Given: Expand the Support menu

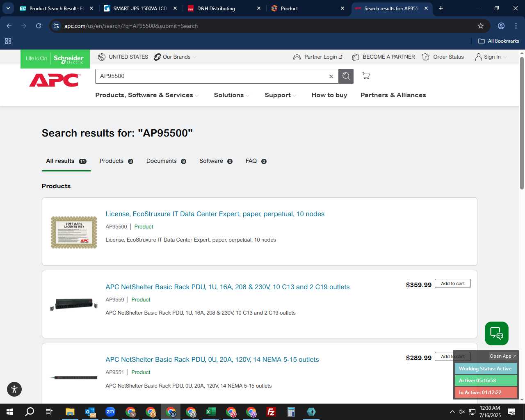Looking at the screenshot, I should click(x=281, y=95).
